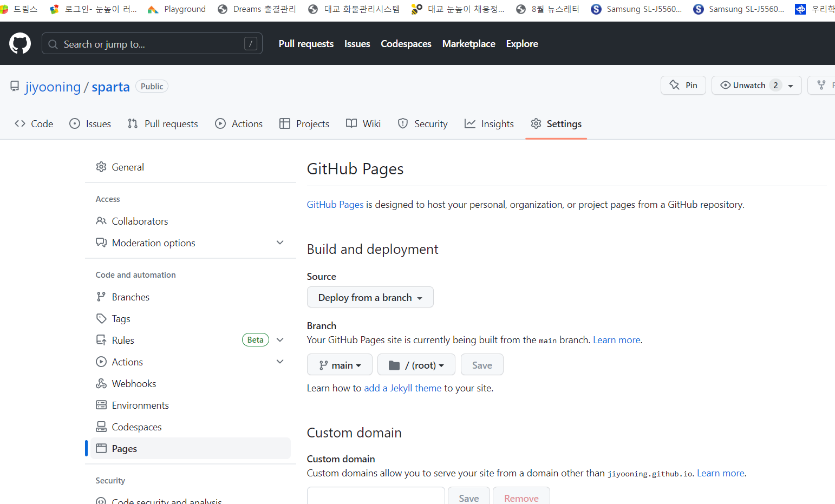The width and height of the screenshot is (835, 504).
Task: Click the Tags icon in the sidebar
Action: click(x=101, y=318)
